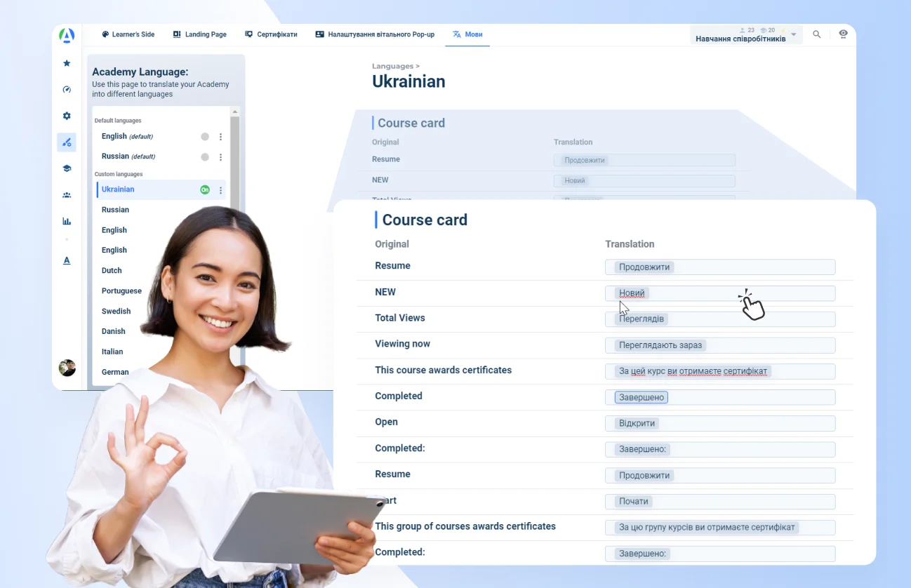Screen dimensions: 911x588
Task: Click the Завершено translation input field
Action: point(720,397)
